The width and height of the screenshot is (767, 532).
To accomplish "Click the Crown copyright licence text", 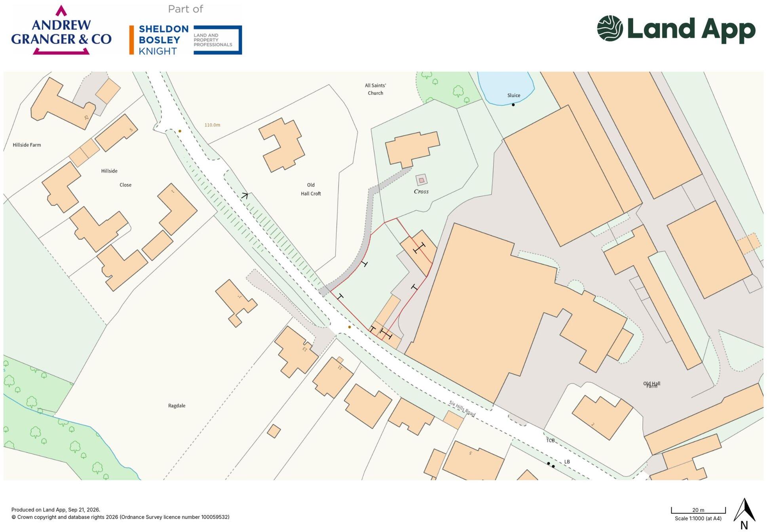I will click(x=120, y=517).
